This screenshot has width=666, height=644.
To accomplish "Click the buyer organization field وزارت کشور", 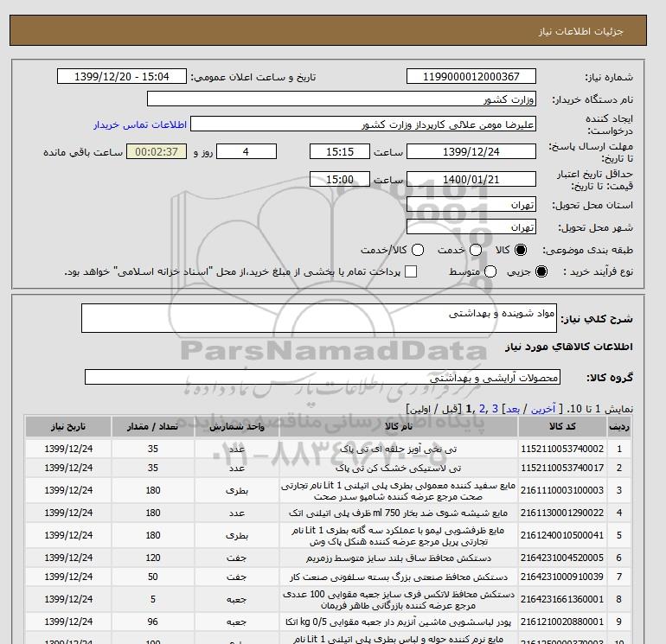I will click(341, 99).
